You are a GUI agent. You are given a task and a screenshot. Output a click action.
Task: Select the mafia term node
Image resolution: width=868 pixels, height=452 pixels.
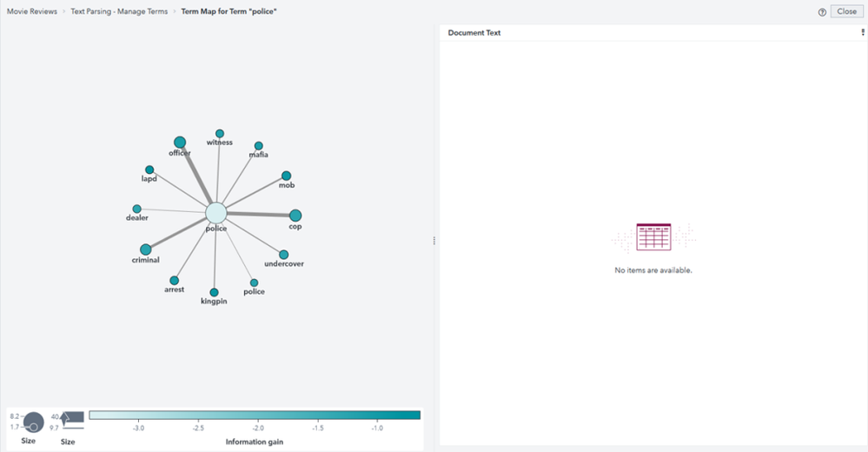(258, 146)
